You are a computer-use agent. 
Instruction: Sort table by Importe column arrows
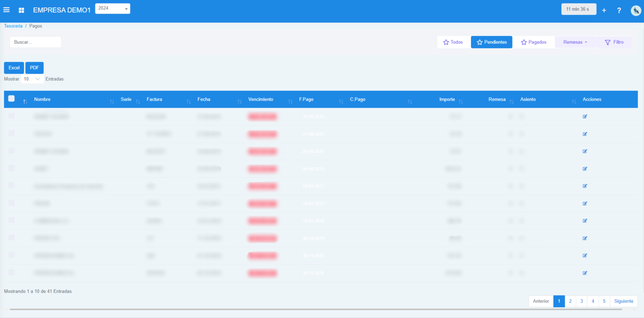(x=461, y=101)
